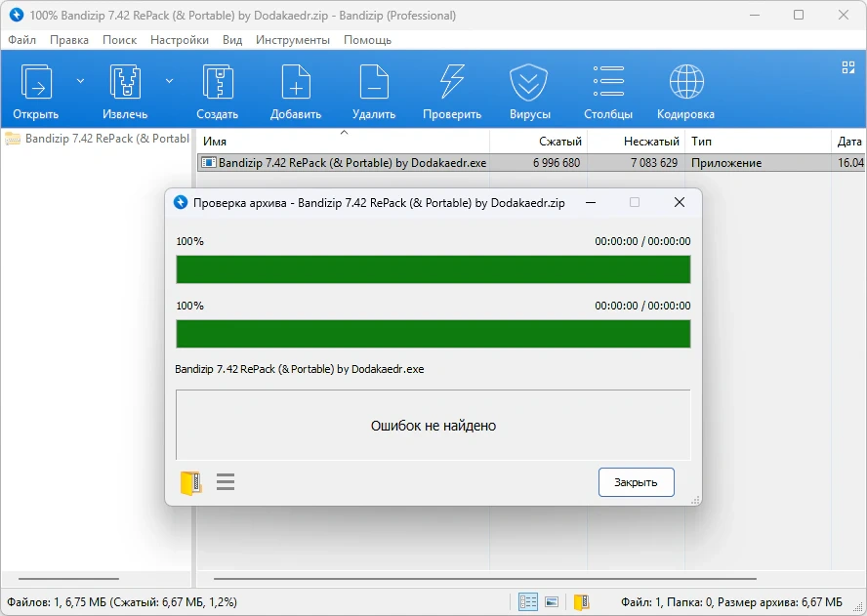Click the toolbar layout grid icon
This screenshot has width=867, height=616.
click(848, 67)
